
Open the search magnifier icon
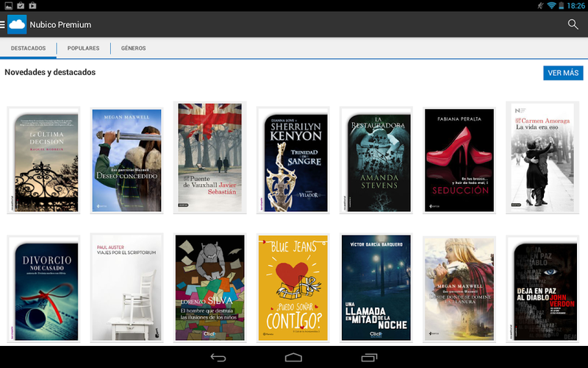click(573, 24)
